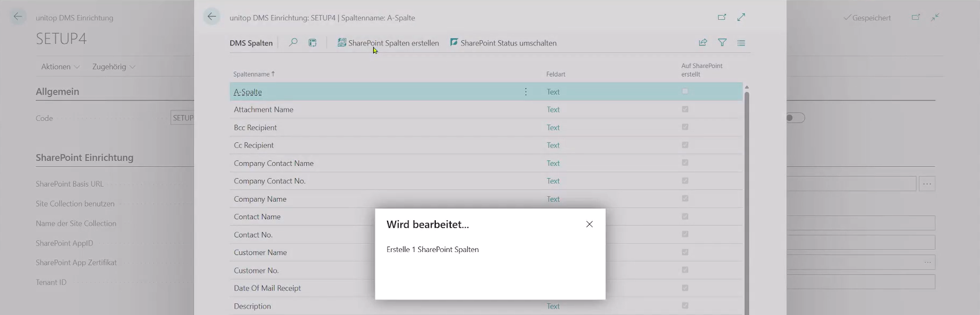Click the scroll-up arrow of the list

coord(747,87)
